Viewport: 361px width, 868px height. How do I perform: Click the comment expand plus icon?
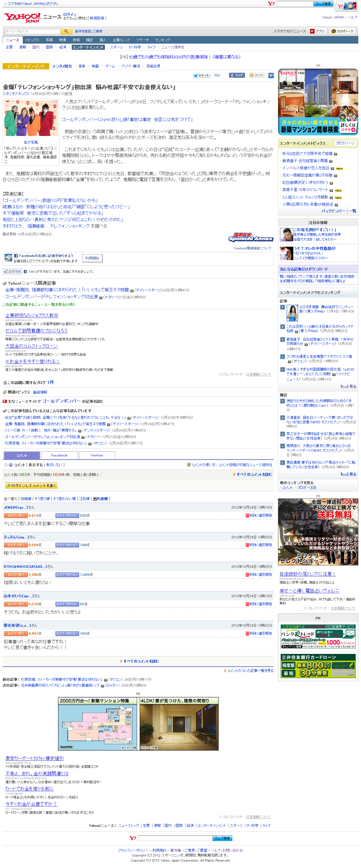pyautogui.click(x=6, y=465)
